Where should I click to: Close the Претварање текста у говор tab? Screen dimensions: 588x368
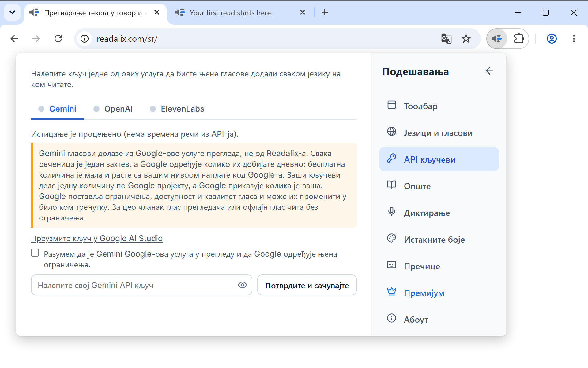pyautogui.click(x=156, y=12)
